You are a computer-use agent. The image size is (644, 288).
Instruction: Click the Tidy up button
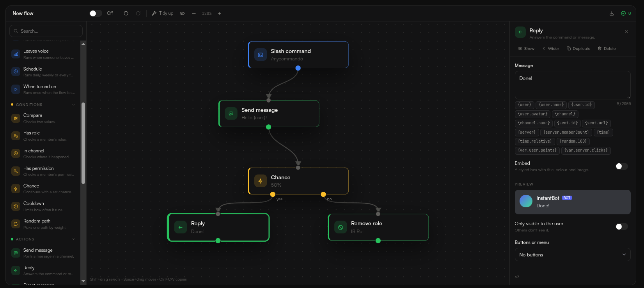pos(163,13)
